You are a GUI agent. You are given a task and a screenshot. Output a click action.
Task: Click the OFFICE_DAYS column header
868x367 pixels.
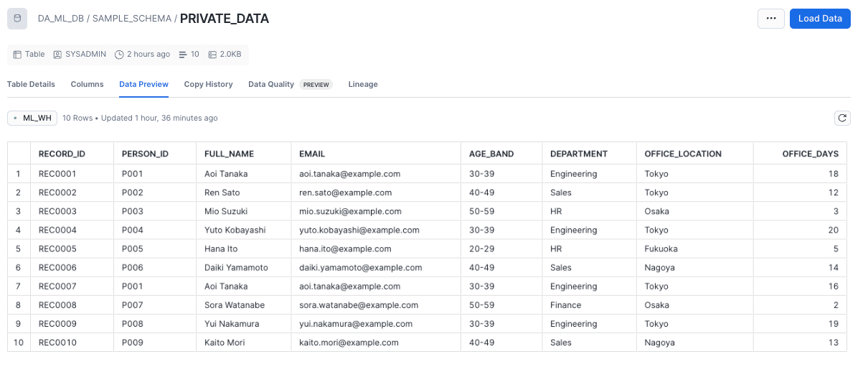[x=810, y=154]
